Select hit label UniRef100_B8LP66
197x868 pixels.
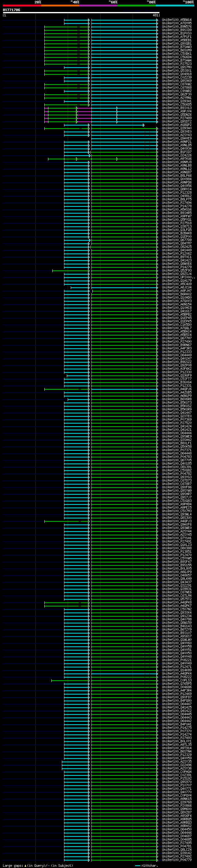click(x=177, y=176)
